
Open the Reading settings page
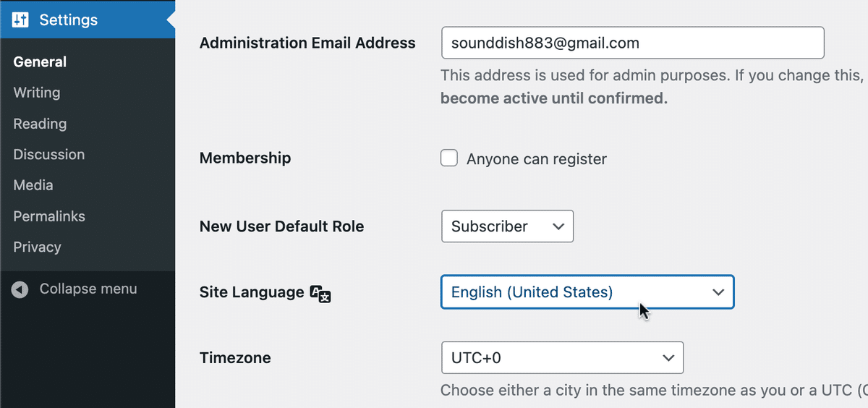coord(40,124)
